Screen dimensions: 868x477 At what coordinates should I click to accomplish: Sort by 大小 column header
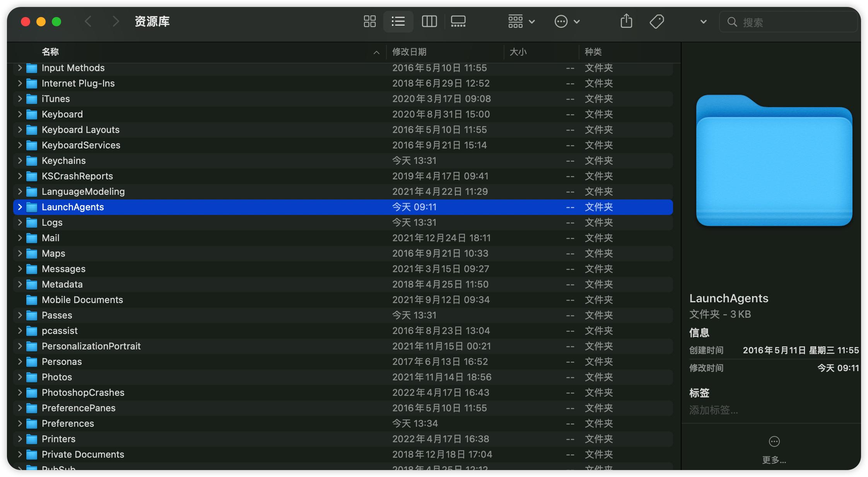[518, 52]
